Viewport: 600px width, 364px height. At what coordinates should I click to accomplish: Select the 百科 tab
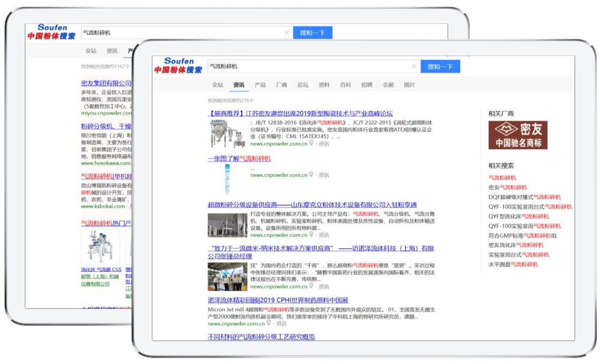pos(345,85)
